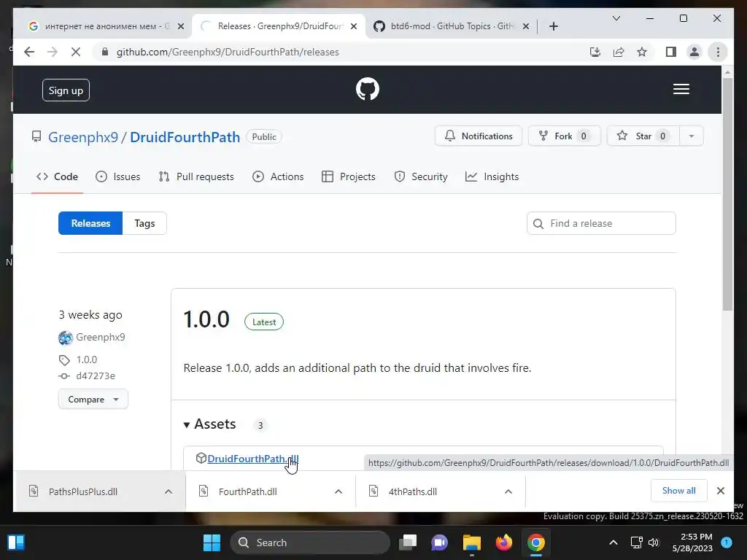The height and width of the screenshot is (560, 747).
Task: Open the GitHub hamburger menu
Action: tap(681, 89)
